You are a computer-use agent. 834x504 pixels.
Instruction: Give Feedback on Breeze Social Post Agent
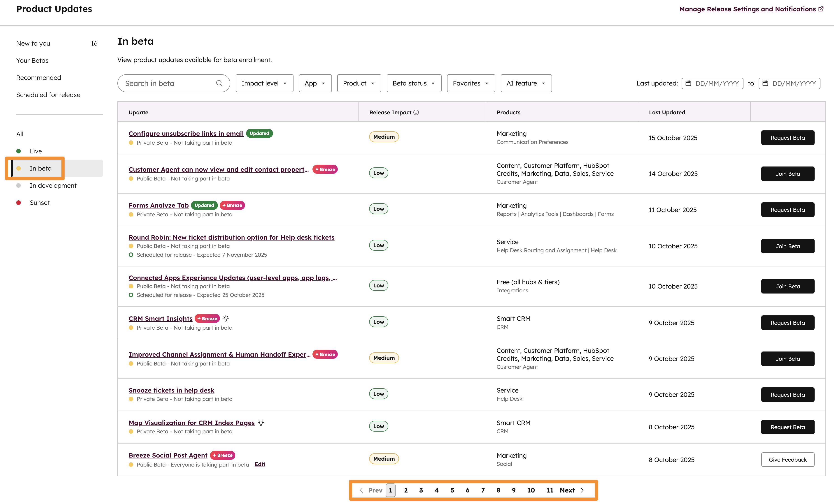(x=787, y=459)
